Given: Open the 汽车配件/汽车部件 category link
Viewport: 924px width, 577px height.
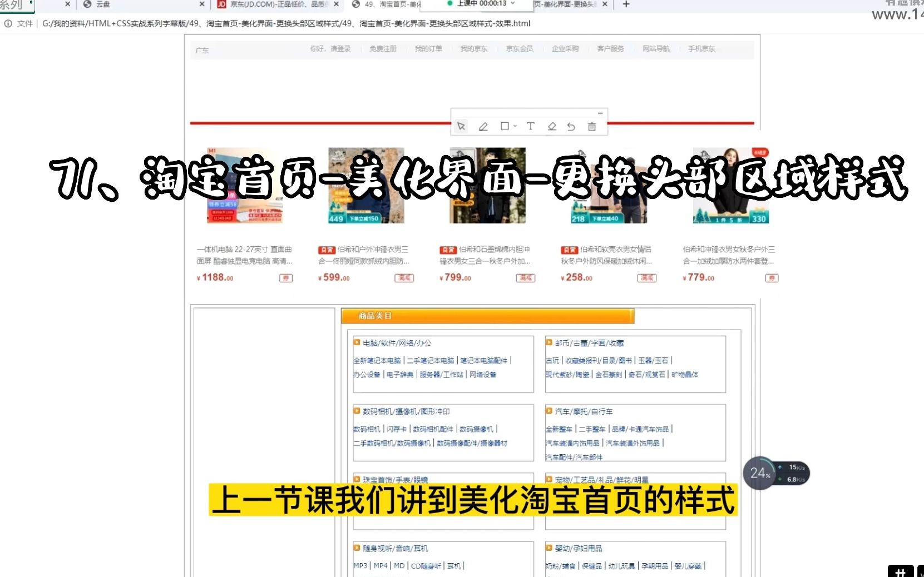Looking at the screenshot, I should (574, 457).
